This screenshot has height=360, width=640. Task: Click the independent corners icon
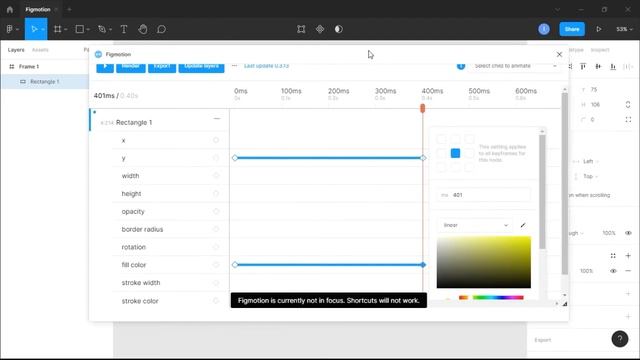(628, 120)
